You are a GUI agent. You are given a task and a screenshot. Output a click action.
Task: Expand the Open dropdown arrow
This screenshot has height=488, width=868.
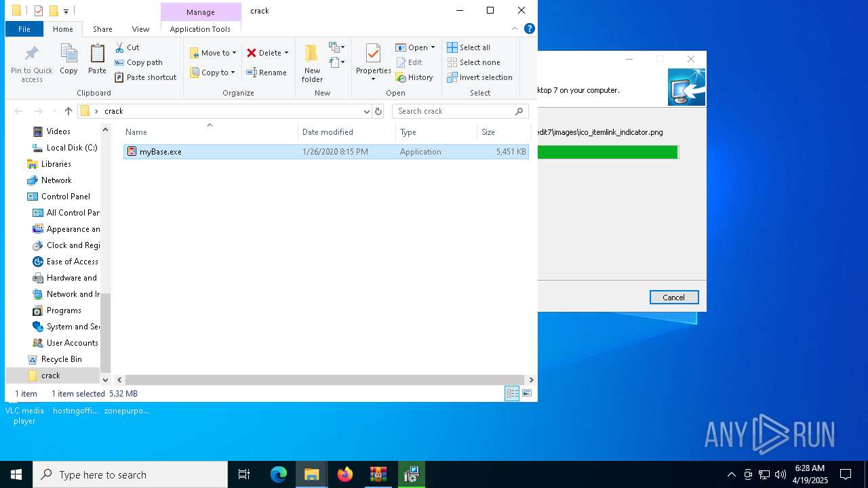433,47
